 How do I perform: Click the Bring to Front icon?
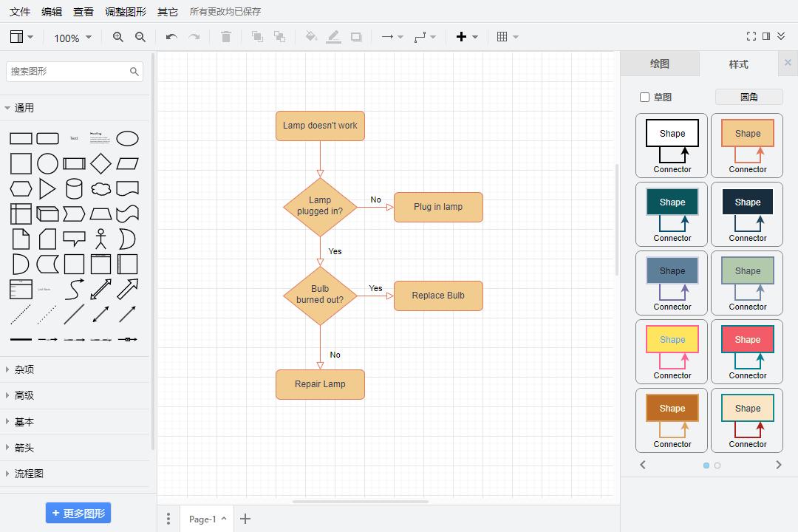pyautogui.click(x=257, y=36)
